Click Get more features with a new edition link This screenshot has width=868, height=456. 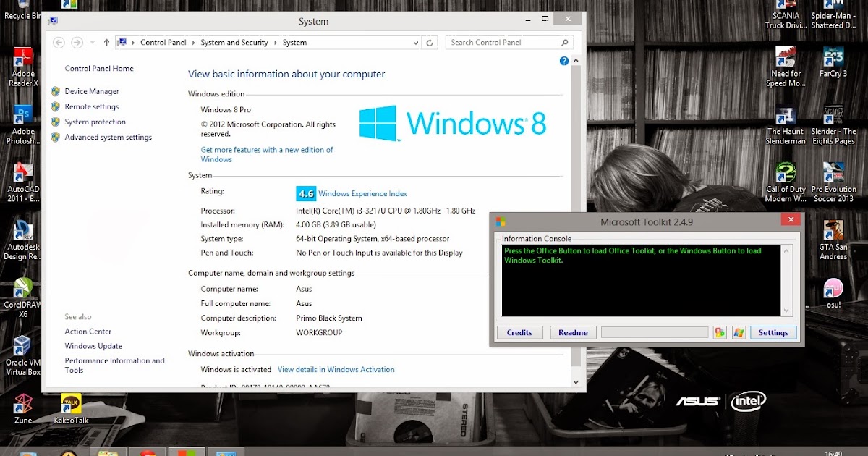(267, 154)
